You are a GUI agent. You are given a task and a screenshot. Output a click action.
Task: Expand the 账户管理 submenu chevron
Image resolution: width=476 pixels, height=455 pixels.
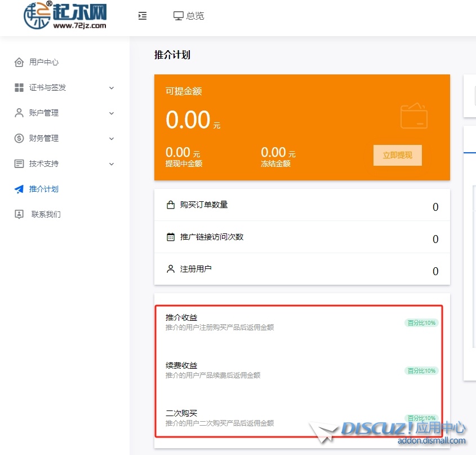pyautogui.click(x=112, y=113)
